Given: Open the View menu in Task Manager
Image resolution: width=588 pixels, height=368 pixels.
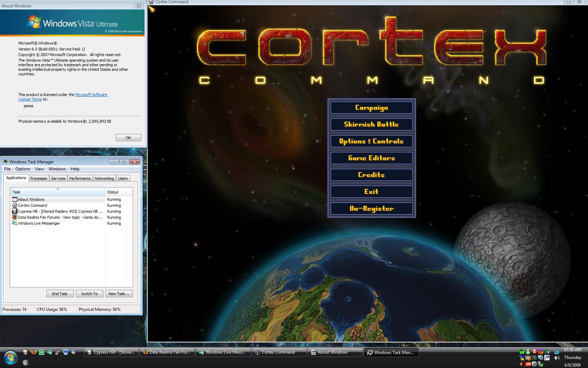Looking at the screenshot, I should click(x=39, y=169).
